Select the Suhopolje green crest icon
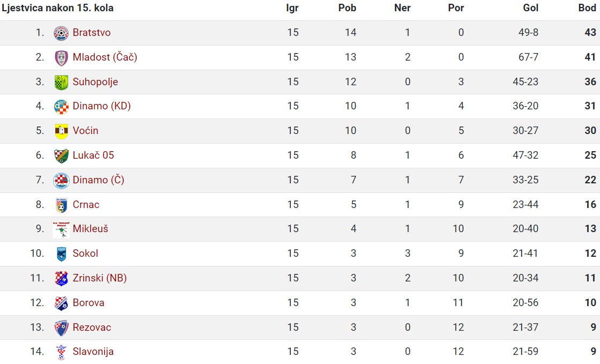The height and width of the screenshot is (364, 600). click(x=61, y=82)
